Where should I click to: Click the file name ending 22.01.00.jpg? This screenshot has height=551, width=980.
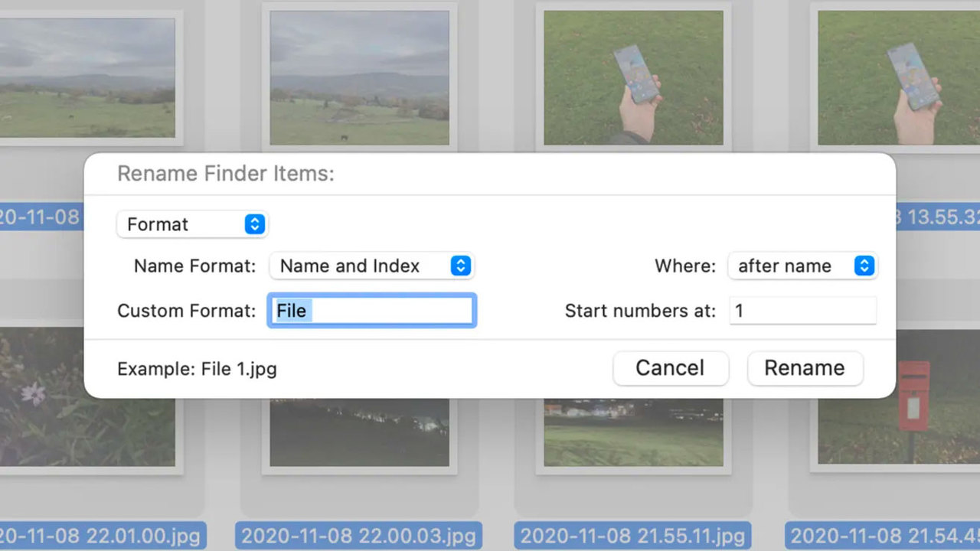click(103, 535)
